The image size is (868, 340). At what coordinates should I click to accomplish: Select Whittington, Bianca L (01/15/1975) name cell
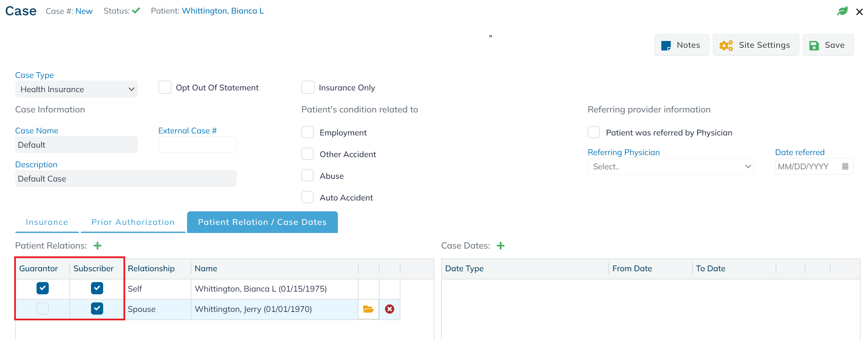point(275,289)
